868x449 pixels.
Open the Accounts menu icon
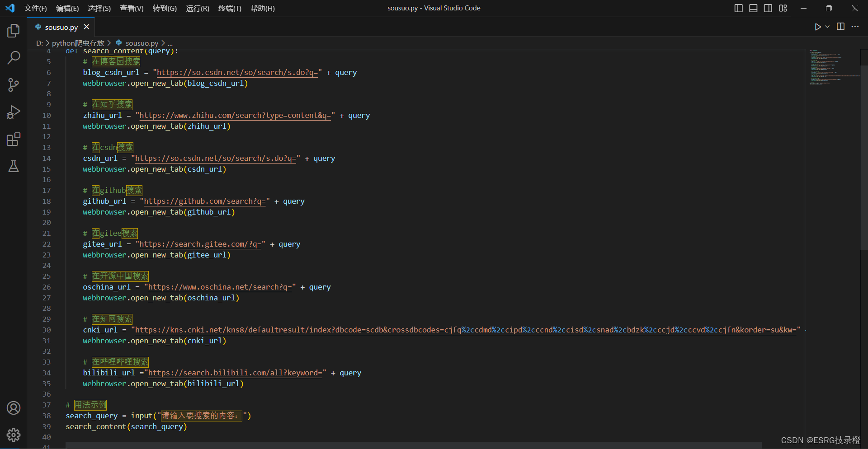tap(14, 408)
